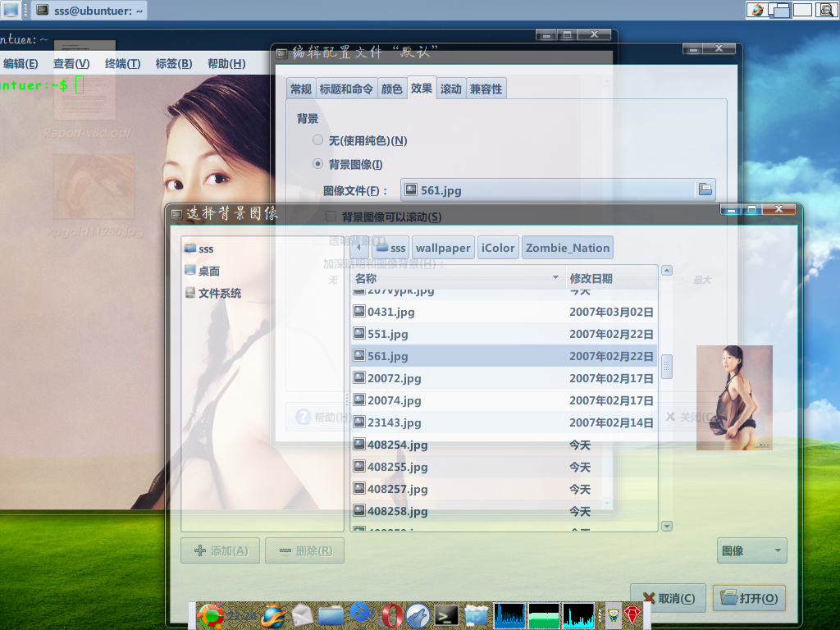Switch to the 常规 tab
Screen dimensions: 840x630
[x=301, y=89]
